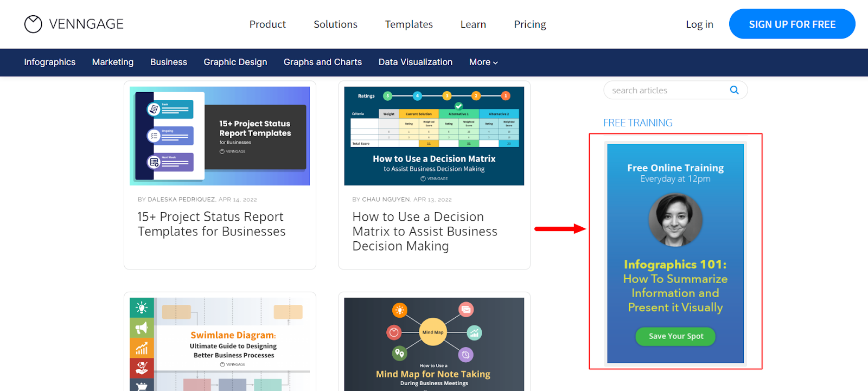This screenshot has height=391, width=868.
Task: Select the Graphs and Charts category tab
Action: (x=323, y=62)
